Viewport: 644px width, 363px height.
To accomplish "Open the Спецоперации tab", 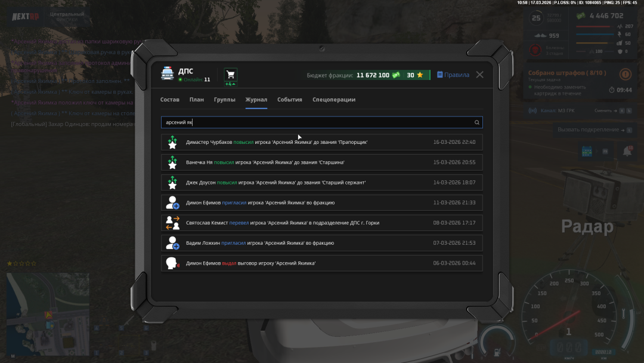I will point(334,100).
